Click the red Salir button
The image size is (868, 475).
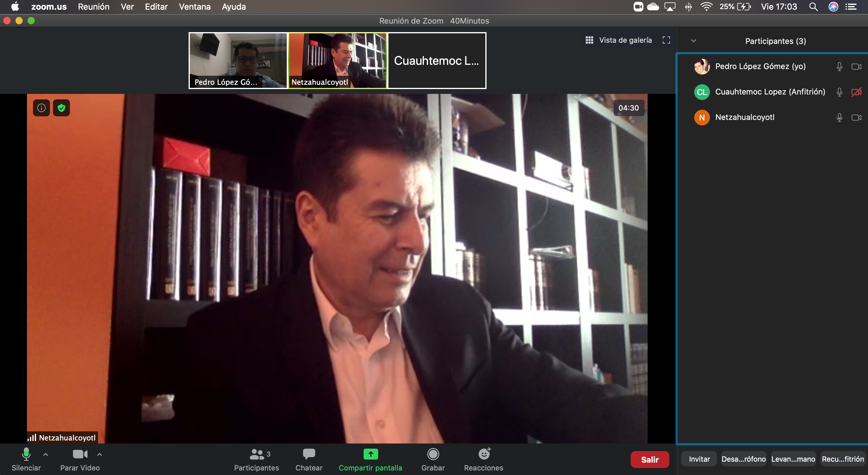650,460
